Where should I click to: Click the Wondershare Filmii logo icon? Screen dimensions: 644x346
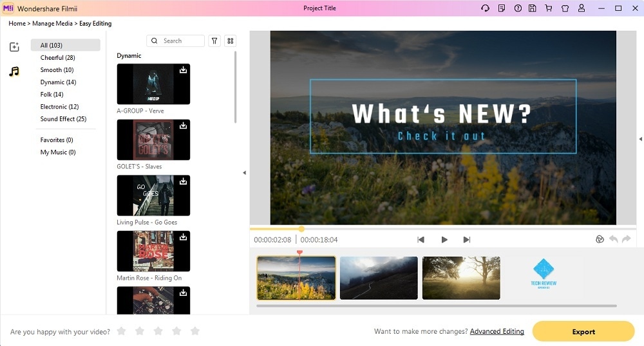(x=8, y=8)
